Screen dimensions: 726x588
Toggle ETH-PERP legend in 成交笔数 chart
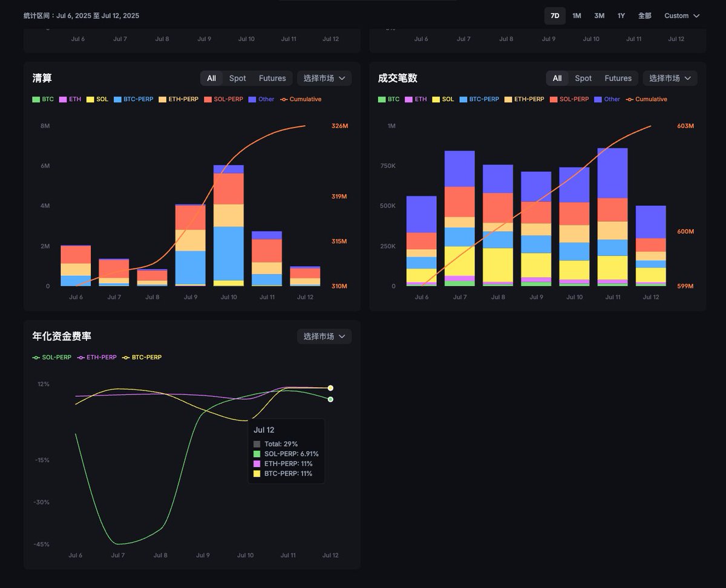524,99
